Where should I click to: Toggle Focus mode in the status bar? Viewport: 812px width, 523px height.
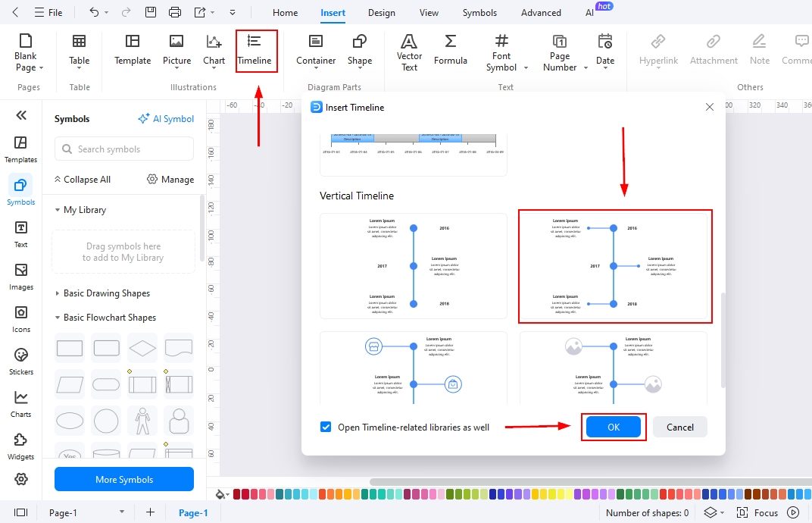point(765,512)
